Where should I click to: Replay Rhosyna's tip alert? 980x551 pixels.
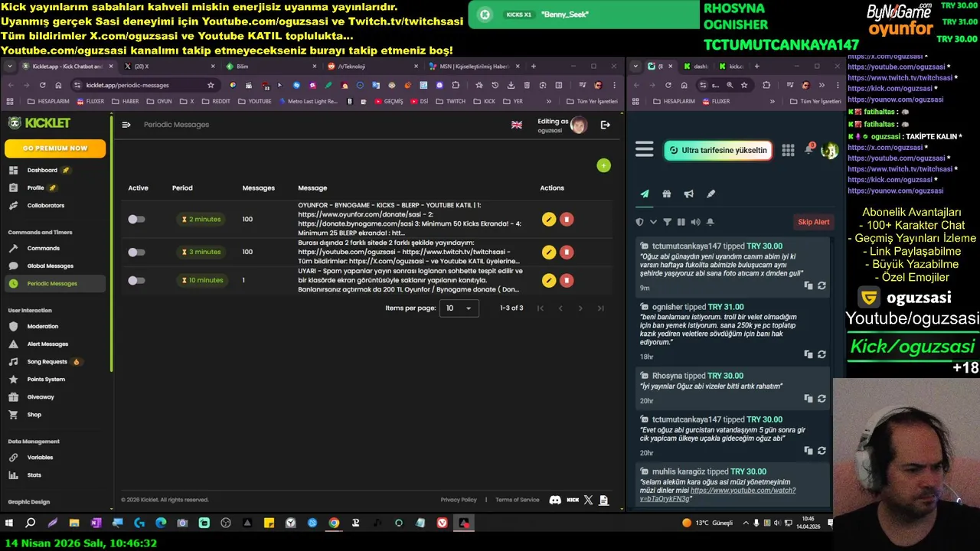point(822,399)
